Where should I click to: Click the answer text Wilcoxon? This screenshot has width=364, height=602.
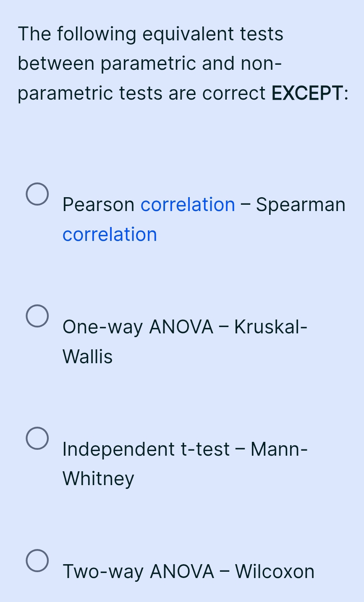pos(276,572)
